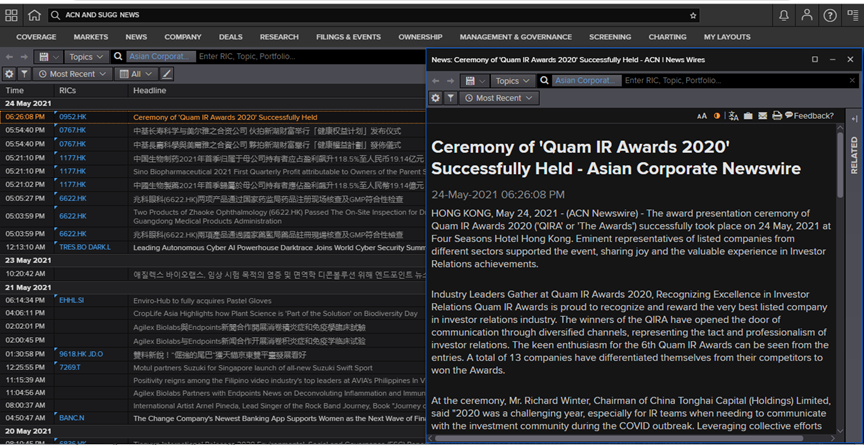The width and height of the screenshot is (864, 445).
Task: Open notifications bell icon
Action: (784, 15)
